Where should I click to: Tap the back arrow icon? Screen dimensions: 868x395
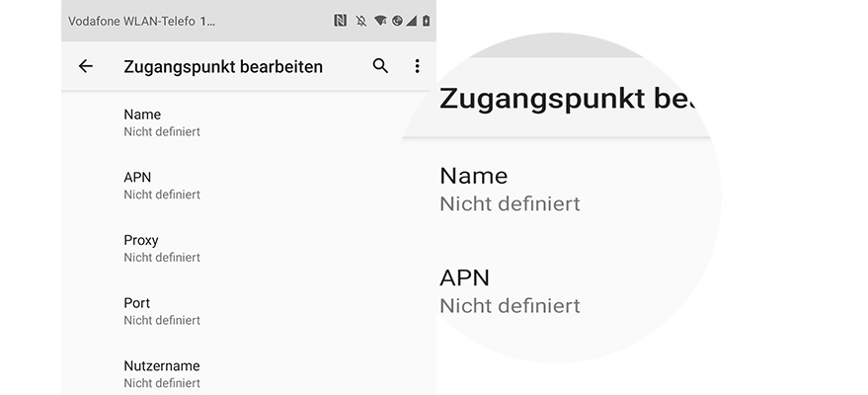tap(86, 66)
